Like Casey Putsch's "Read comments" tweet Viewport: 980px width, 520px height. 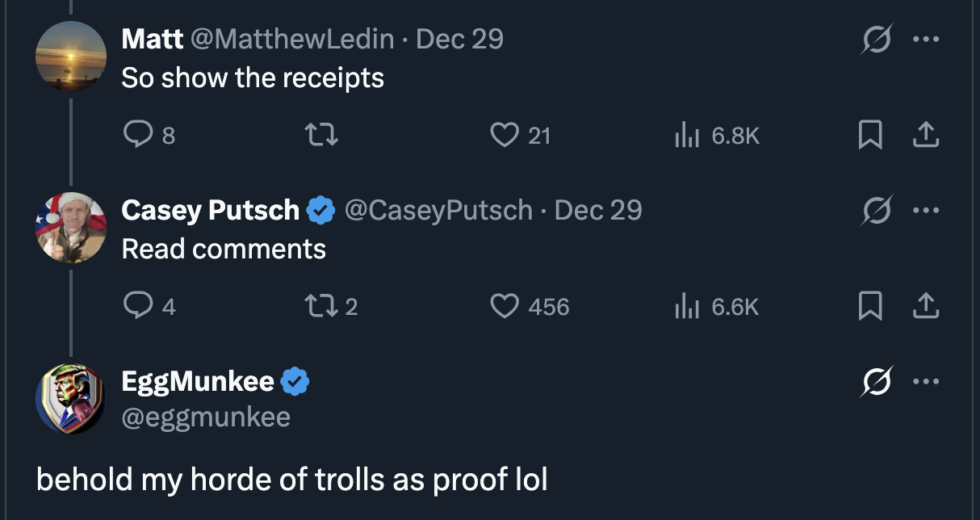tap(505, 306)
